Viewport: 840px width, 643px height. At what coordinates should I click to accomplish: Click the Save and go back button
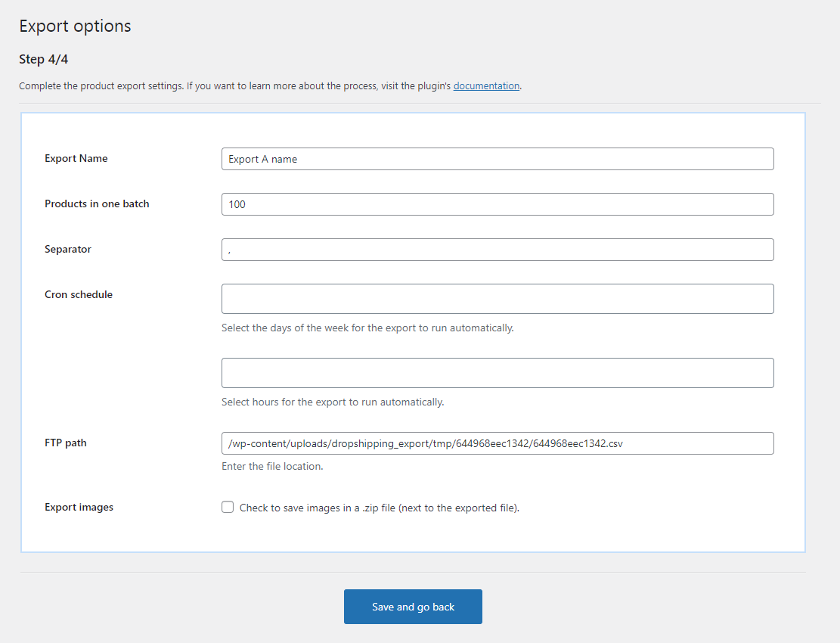tap(413, 607)
